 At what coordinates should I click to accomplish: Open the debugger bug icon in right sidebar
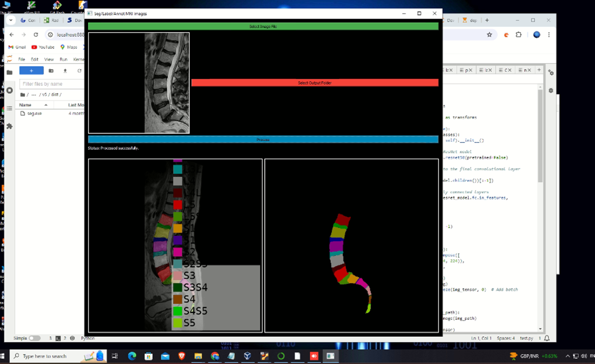click(x=550, y=90)
